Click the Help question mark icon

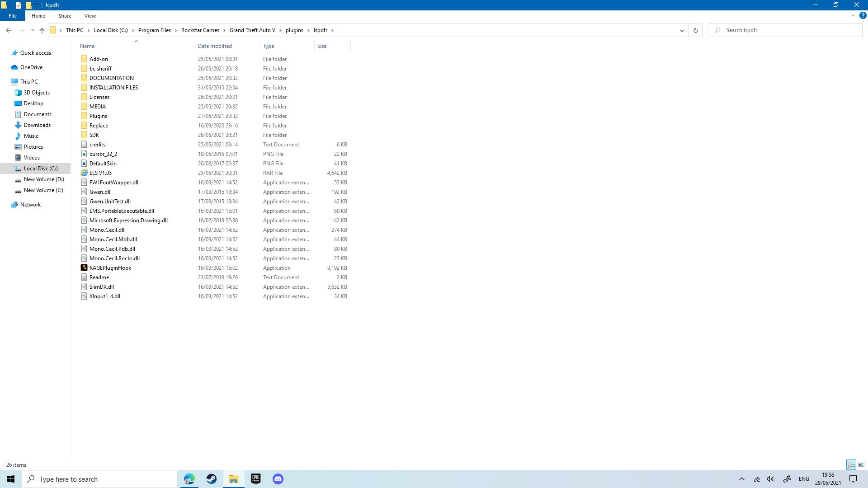863,15
